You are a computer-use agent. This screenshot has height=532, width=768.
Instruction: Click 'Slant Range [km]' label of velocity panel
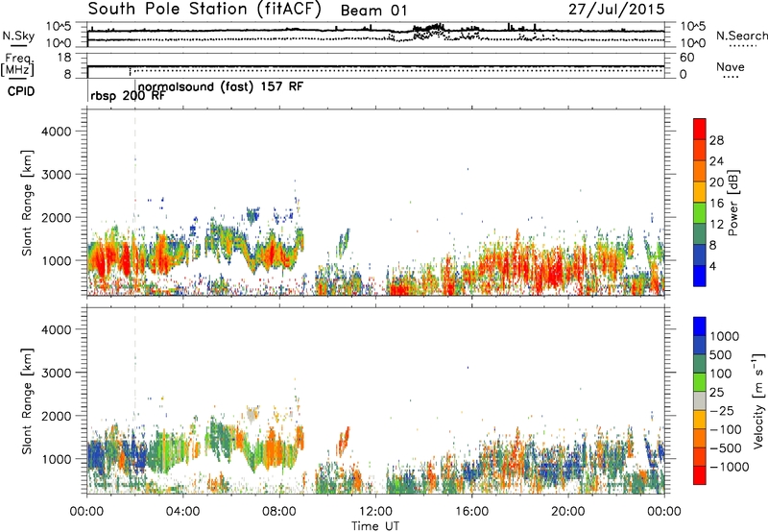pyautogui.click(x=27, y=401)
